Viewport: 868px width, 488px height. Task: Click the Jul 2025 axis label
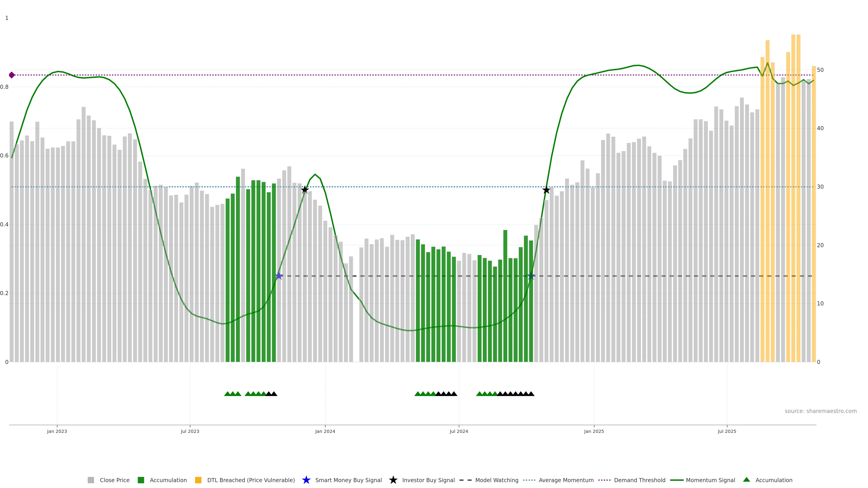727,431
